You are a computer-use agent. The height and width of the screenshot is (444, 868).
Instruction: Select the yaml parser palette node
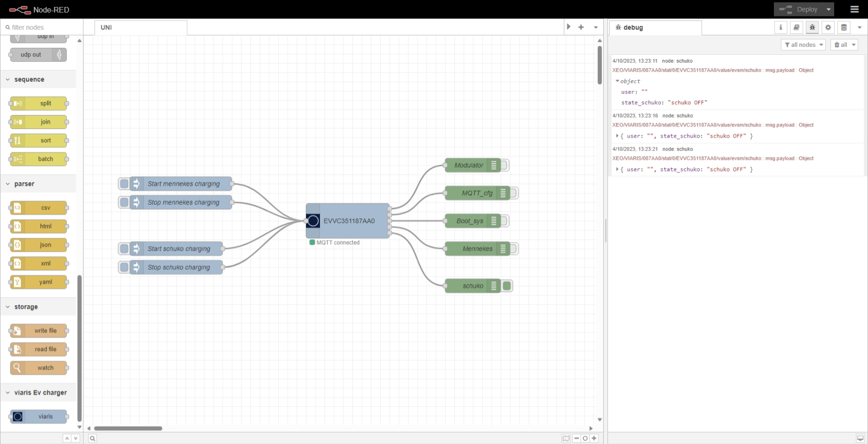[x=38, y=282]
